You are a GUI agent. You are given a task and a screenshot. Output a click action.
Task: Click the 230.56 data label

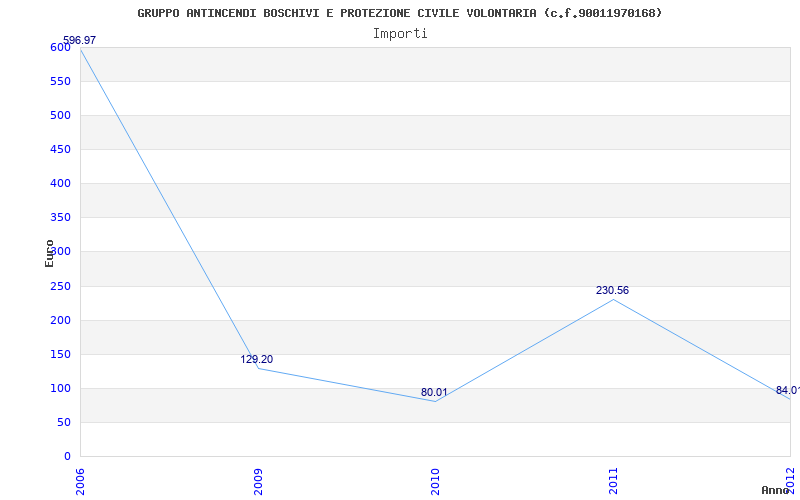point(612,290)
